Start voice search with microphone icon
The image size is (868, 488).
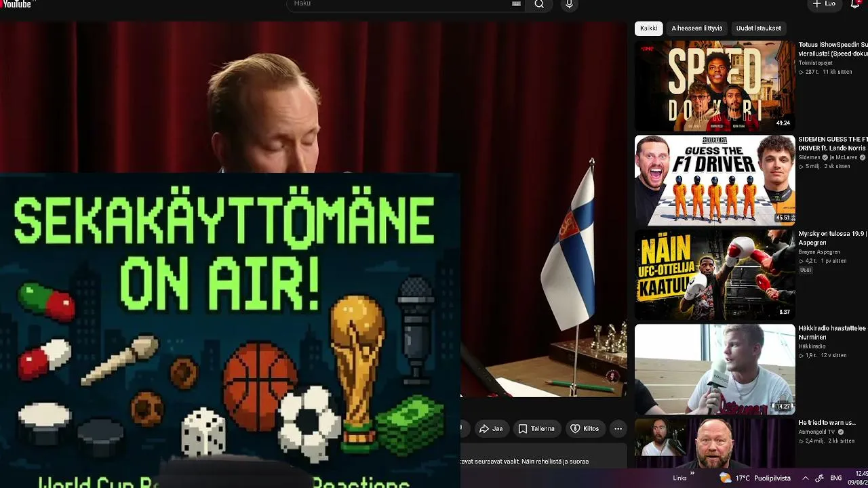[x=569, y=4]
